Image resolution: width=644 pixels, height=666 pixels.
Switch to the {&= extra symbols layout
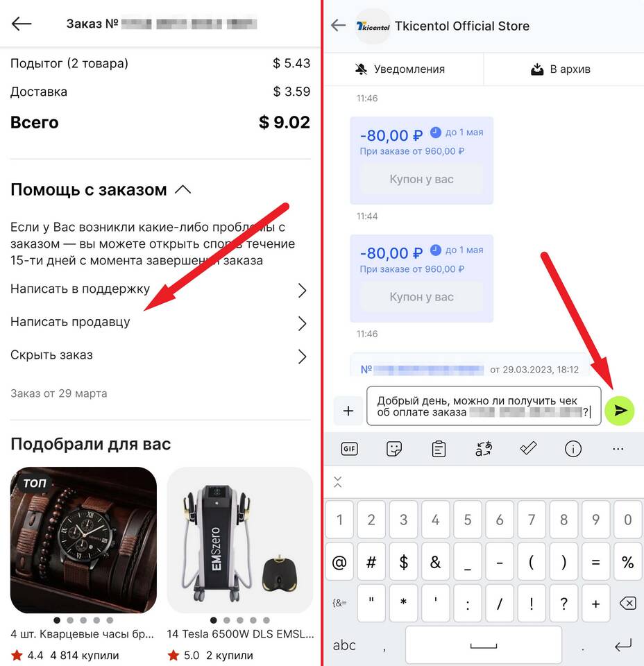pyautogui.click(x=339, y=603)
